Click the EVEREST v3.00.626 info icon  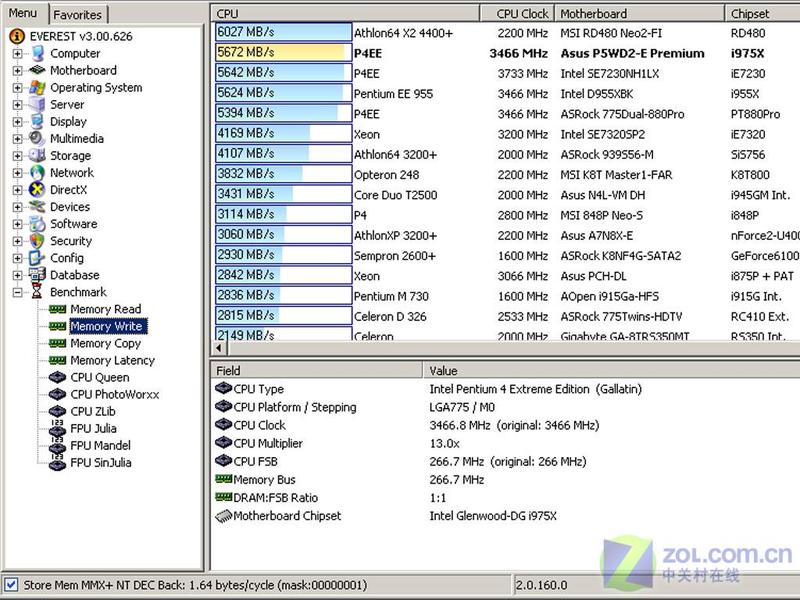(17, 36)
